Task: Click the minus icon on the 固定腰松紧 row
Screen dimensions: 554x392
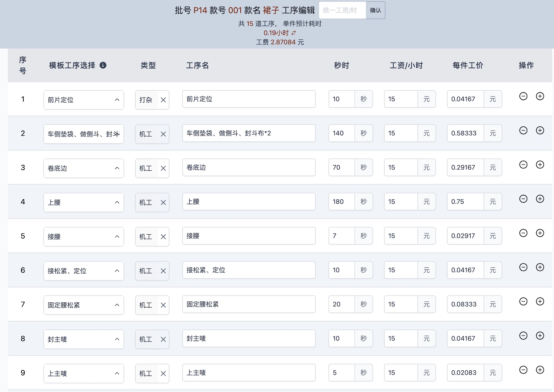Action: 523,301
